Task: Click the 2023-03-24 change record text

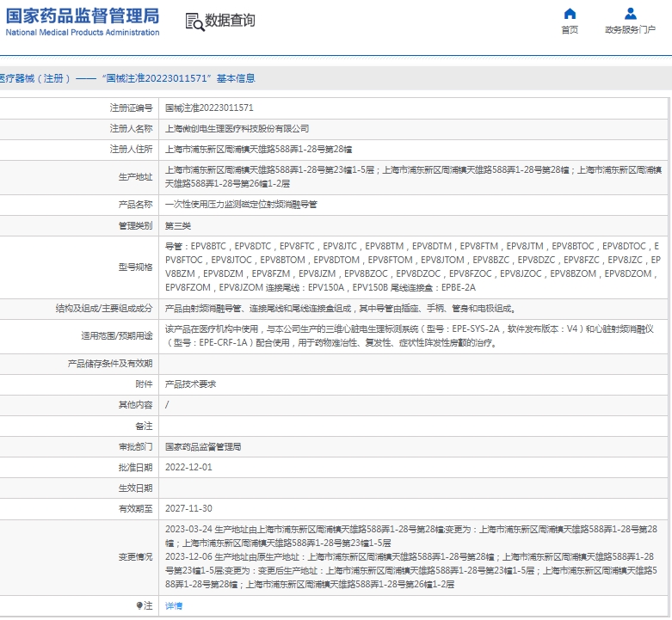Action: tap(411, 536)
